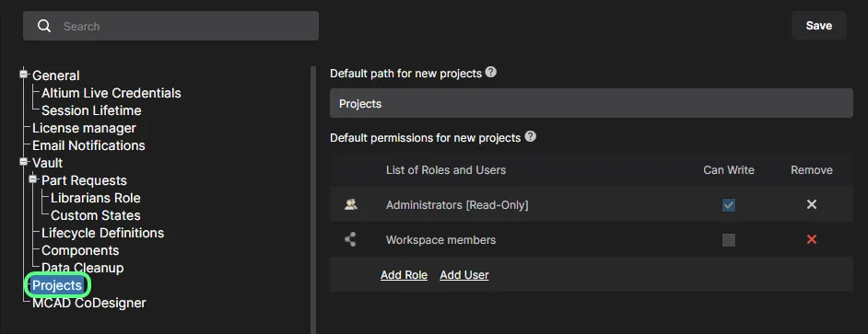The width and height of the screenshot is (868, 334).
Task: Open License manager page
Action: pyautogui.click(x=84, y=128)
